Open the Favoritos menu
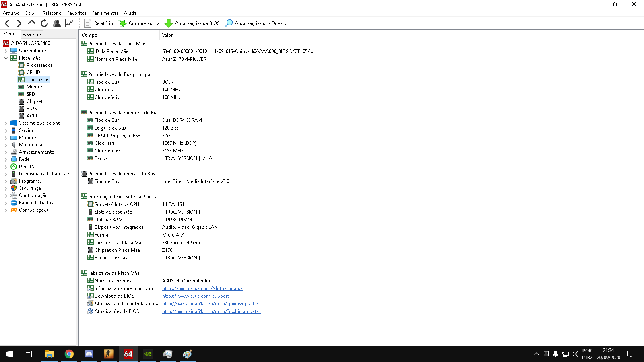The width and height of the screenshot is (644, 362). point(77,13)
